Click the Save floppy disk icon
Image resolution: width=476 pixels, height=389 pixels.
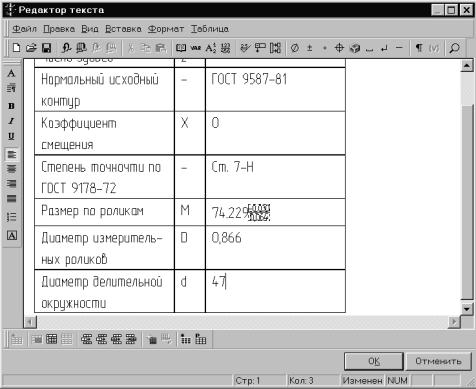coord(47,48)
